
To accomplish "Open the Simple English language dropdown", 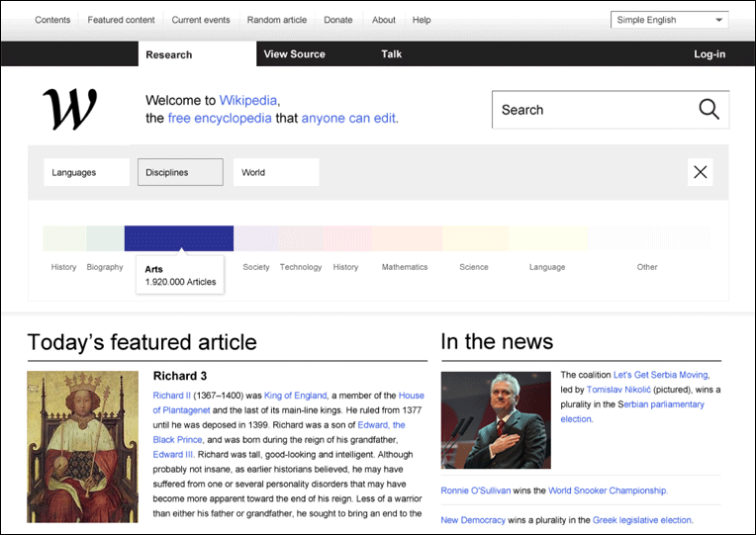I will (x=669, y=20).
